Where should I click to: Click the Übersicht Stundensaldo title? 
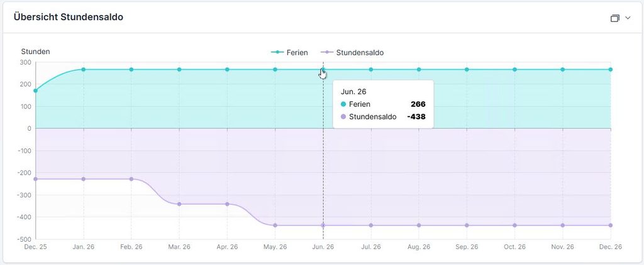pos(69,17)
